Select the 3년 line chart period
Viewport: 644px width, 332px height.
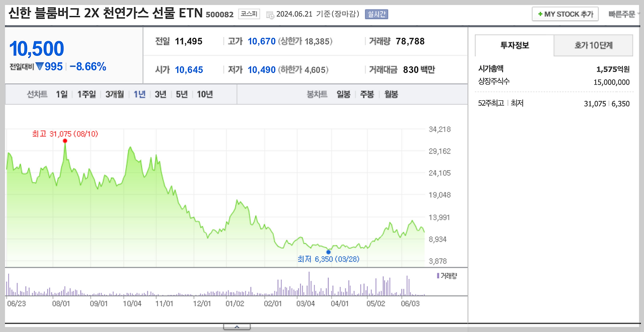[160, 94]
